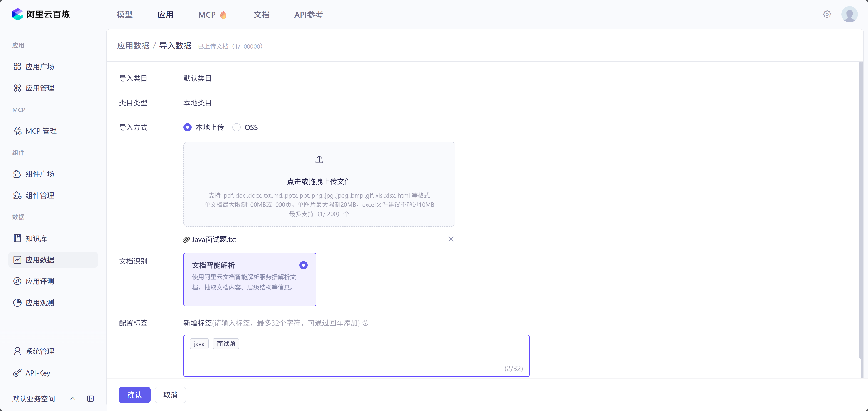Select the OSS import radio option

237,127
